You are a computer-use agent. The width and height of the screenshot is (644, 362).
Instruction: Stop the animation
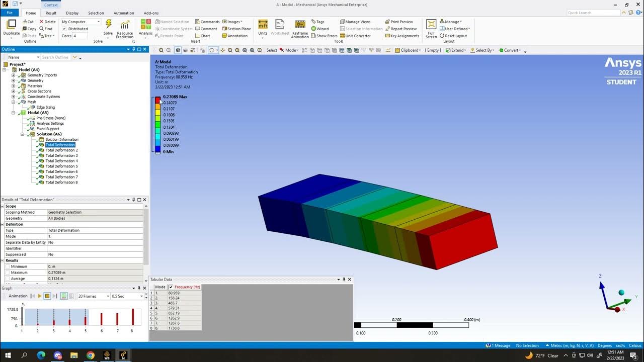47,296
